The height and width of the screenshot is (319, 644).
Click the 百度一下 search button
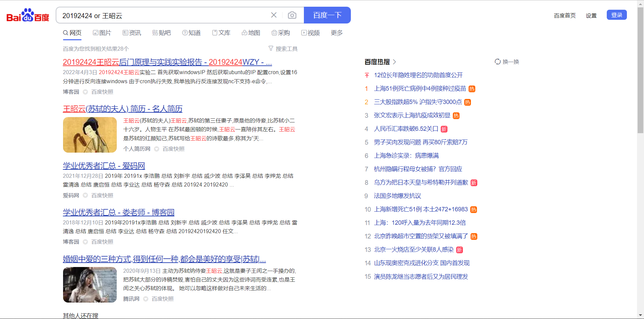pyautogui.click(x=327, y=15)
